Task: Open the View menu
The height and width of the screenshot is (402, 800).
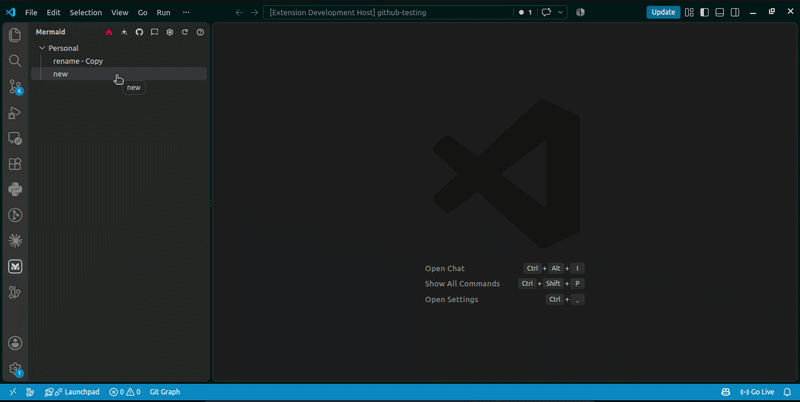Action: (120, 12)
